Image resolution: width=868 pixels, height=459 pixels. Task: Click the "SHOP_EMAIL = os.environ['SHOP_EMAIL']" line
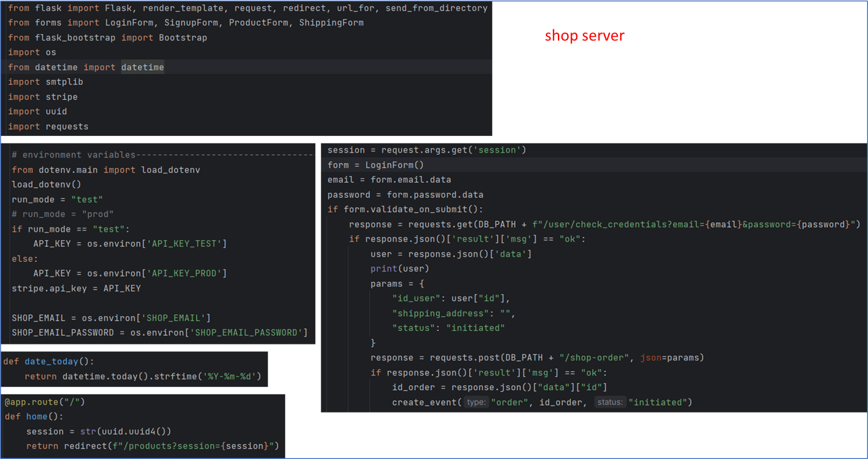(111, 318)
